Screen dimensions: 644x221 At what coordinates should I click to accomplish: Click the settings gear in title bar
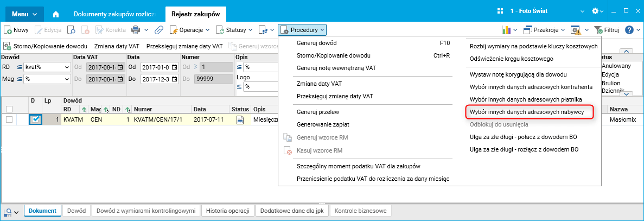(596, 11)
